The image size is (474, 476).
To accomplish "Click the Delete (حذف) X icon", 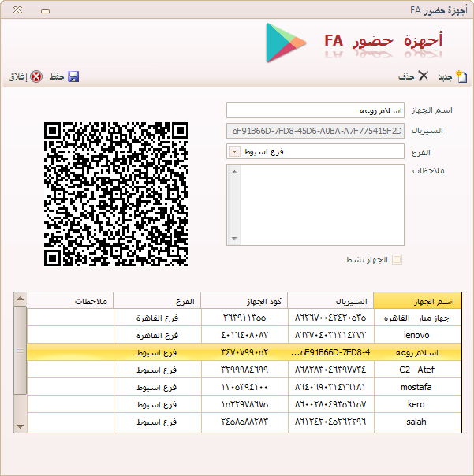I will [424, 76].
